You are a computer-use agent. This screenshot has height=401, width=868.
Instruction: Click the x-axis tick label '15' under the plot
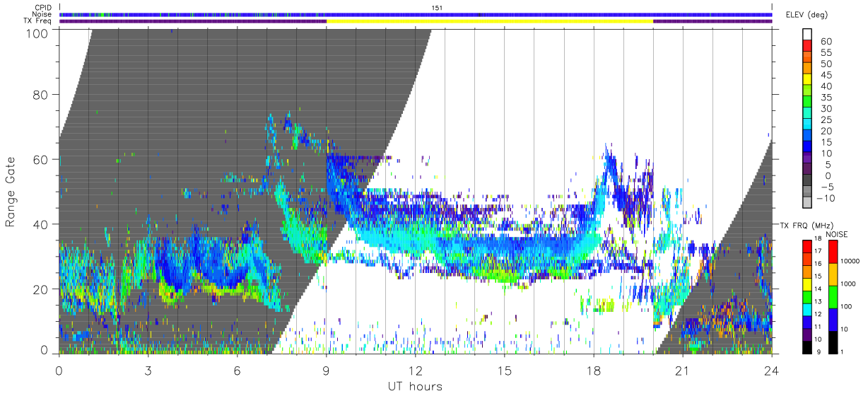(505, 371)
